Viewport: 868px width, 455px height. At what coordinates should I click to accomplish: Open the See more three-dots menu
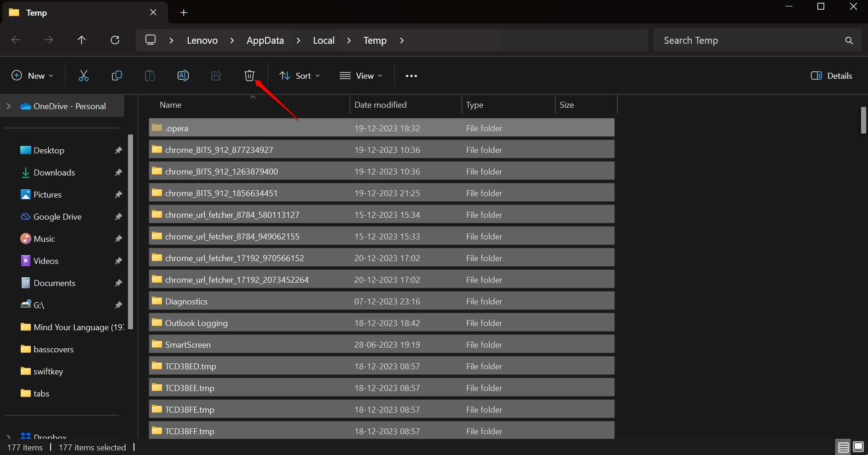[x=411, y=76]
